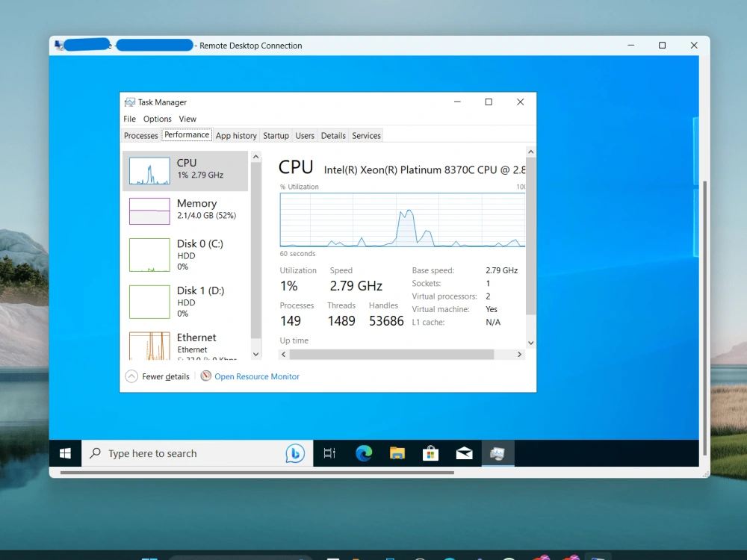Switch to the Startup tab
The width and height of the screenshot is (747, 560).
pyautogui.click(x=276, y=135)
